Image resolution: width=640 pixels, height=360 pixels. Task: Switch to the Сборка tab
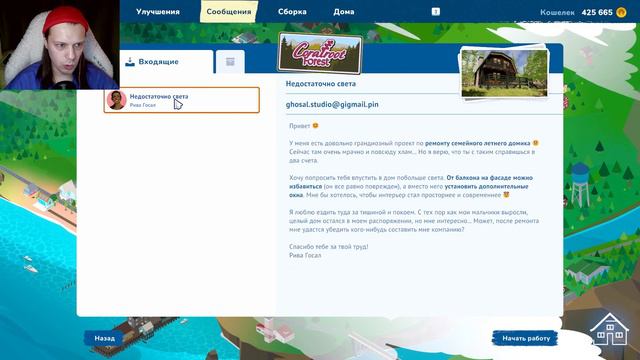pyautogui.click(x=292, y=12)
